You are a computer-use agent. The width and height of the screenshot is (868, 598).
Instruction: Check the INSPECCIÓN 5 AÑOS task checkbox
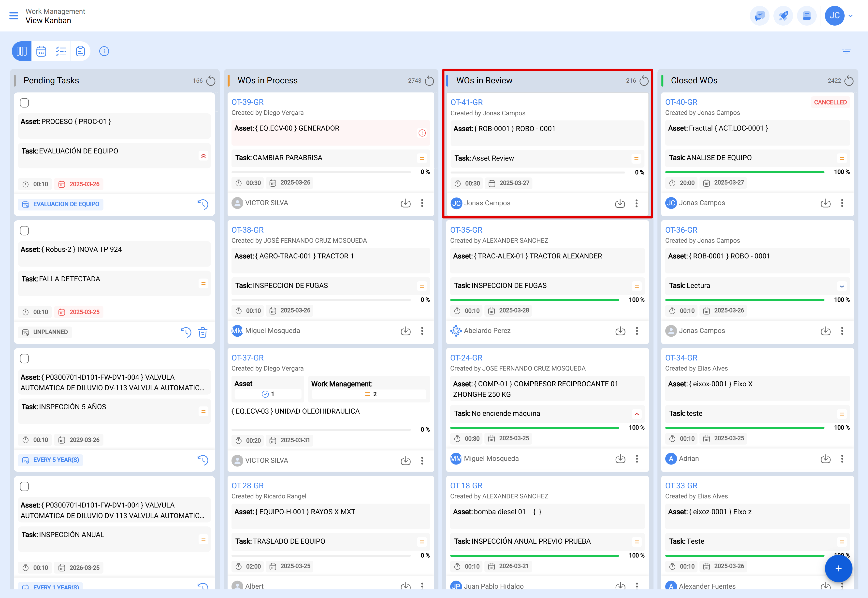(x=24, y=358)
